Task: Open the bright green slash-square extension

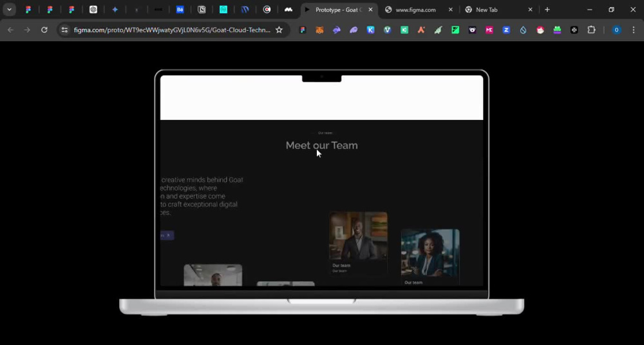Action: 455,30
